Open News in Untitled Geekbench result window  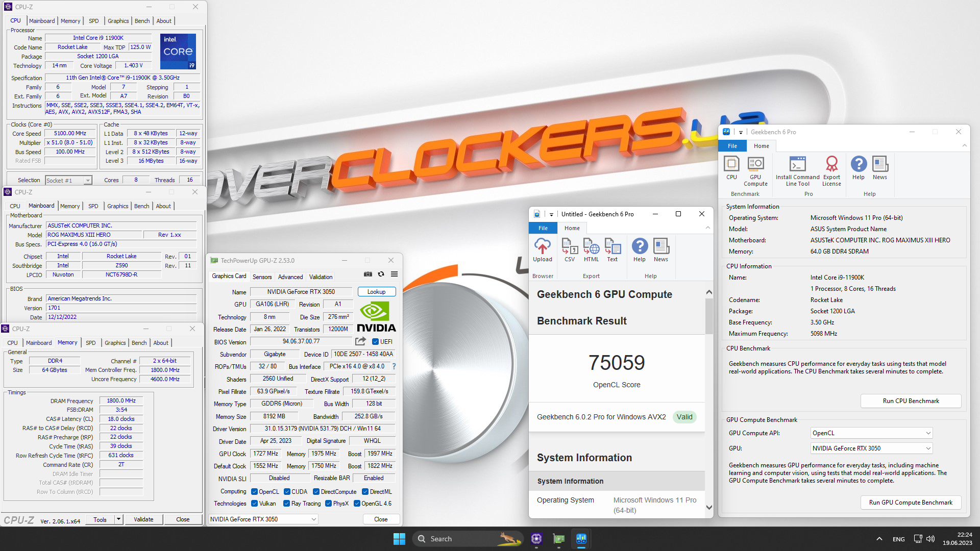point(661,251)
